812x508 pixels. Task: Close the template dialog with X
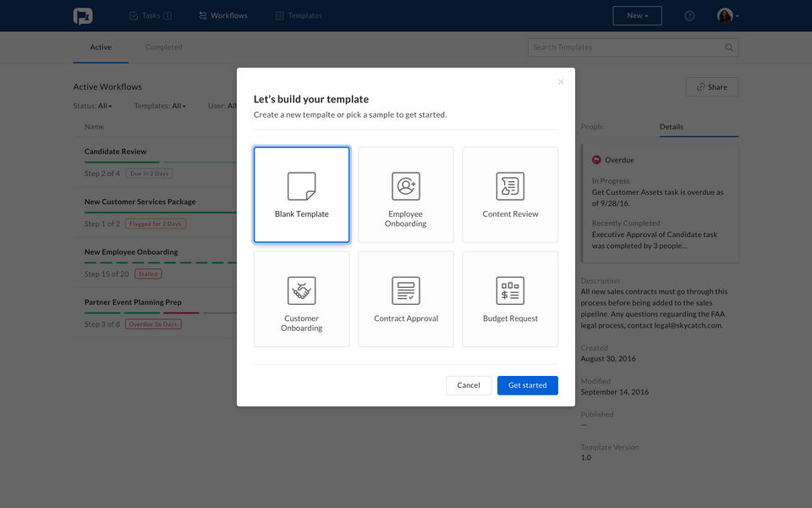561,82
